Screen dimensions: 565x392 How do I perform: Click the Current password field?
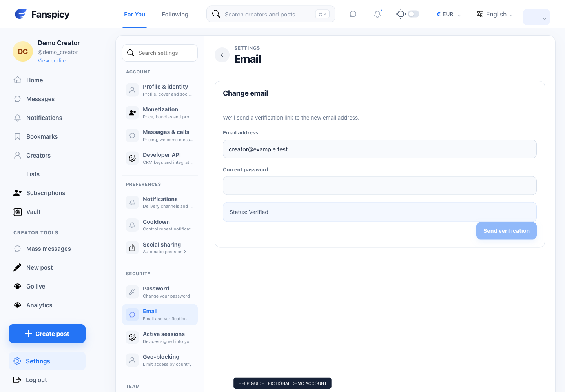(x=380, y=185)
